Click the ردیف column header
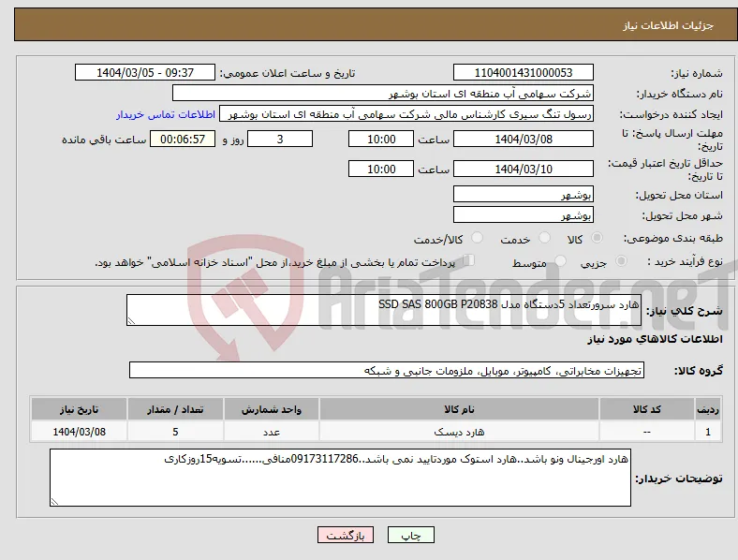The height and width of the screenshot is (560, 738). (x=708, y=409)
